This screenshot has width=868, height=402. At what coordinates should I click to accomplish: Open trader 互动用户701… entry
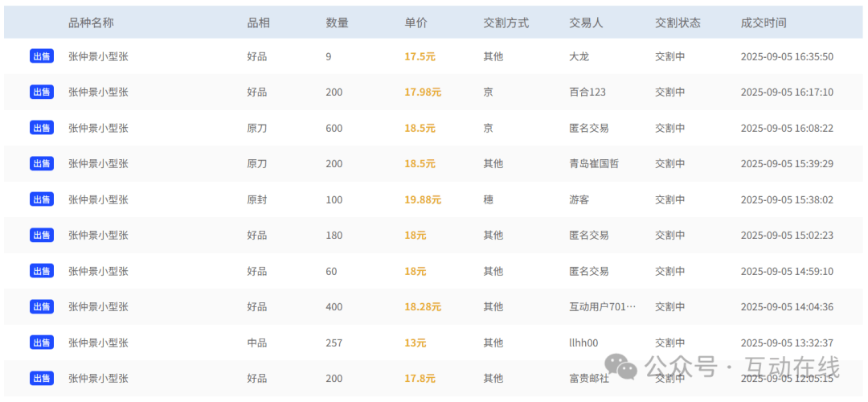pos(602,306)
